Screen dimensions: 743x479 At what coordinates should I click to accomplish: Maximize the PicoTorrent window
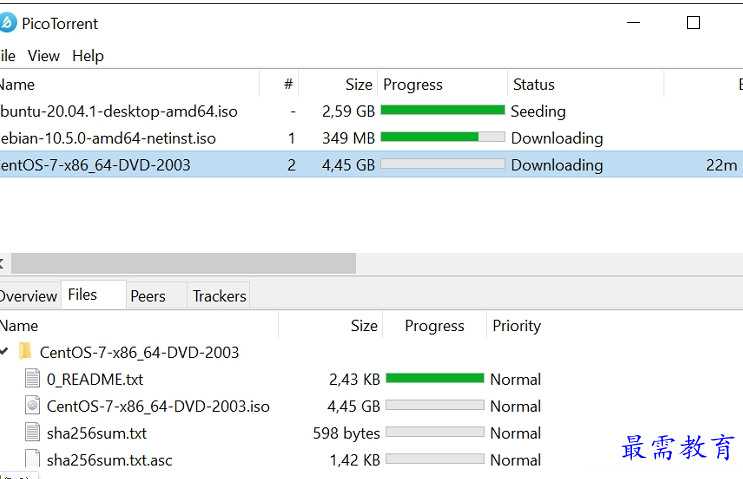point(693,23)
